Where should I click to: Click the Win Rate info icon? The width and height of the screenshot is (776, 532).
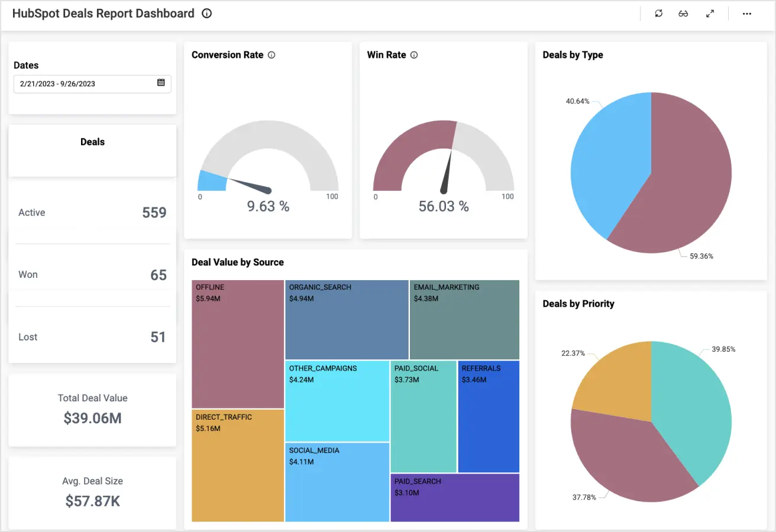tap(413, 54)
